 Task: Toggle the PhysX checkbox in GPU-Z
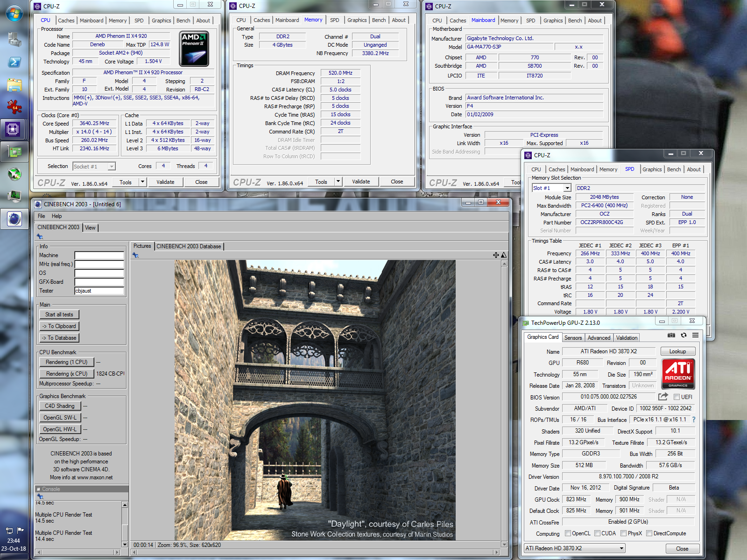click(x=624, y=533)
